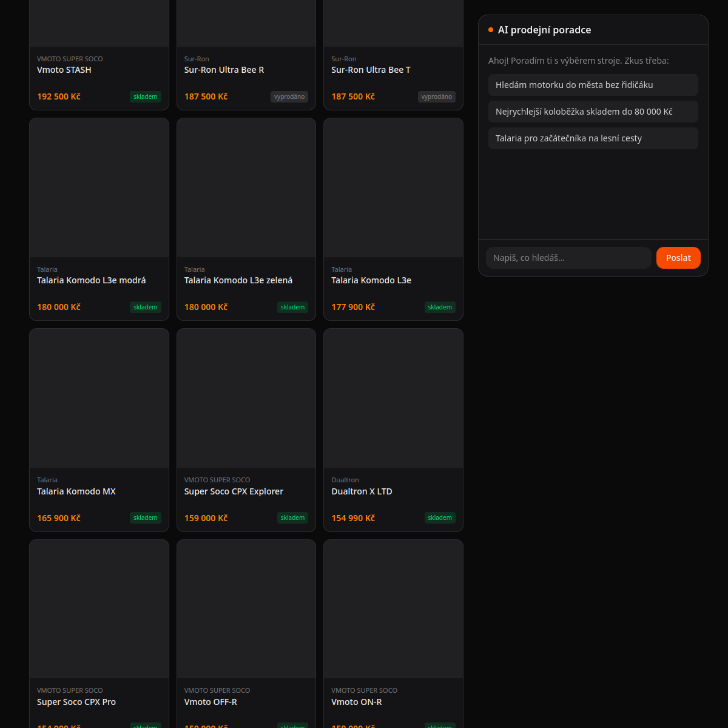Click the 'Super Soco CPX Explorer' title
Screen dimensions: 728x728
[234, 491]
